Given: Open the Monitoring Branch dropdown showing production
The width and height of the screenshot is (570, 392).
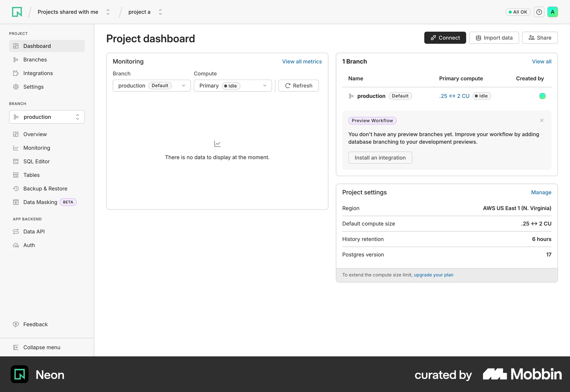Looking at the screenshot, I should [x=152, y=86].
